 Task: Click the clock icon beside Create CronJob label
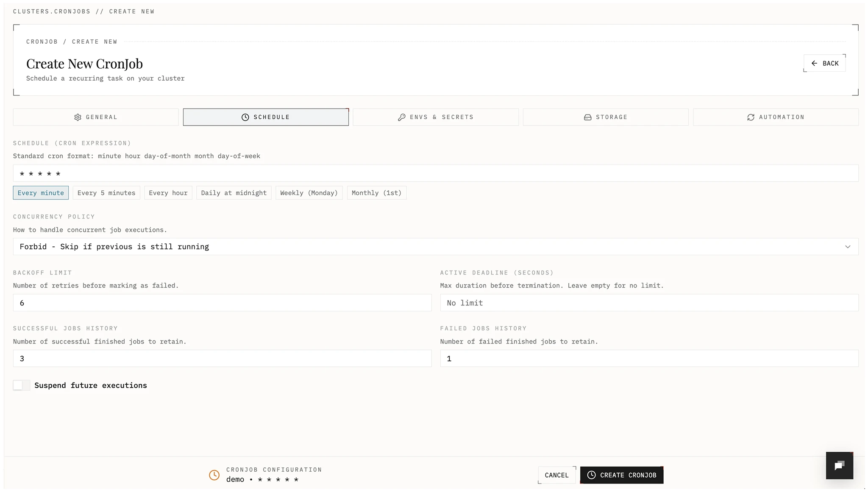pyautogui.click(x=591, y=475)
